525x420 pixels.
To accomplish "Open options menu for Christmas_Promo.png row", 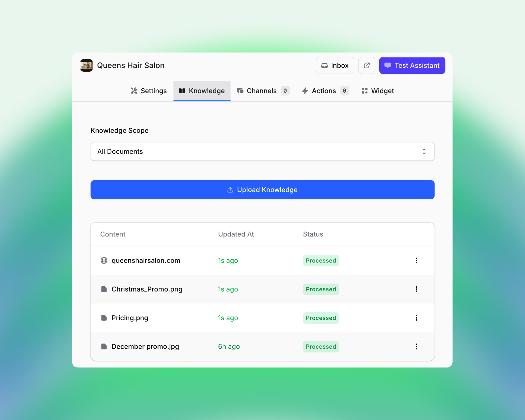I will (416, 289).
